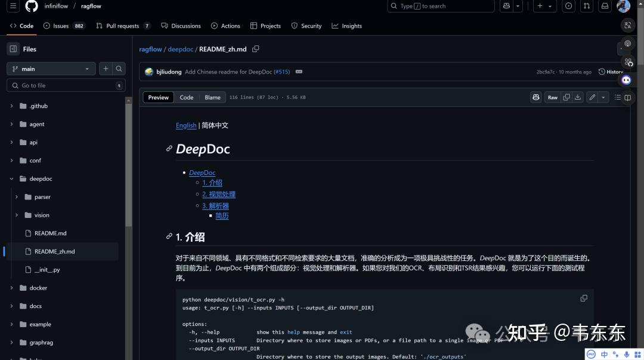
Task: Click the Go to file input
Action: (x=66, y=85)
